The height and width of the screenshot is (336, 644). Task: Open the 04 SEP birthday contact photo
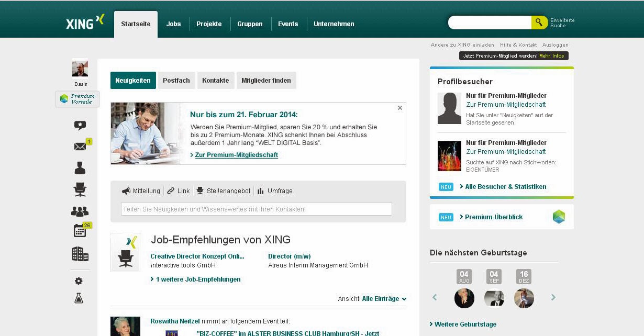tap(494, 298)
